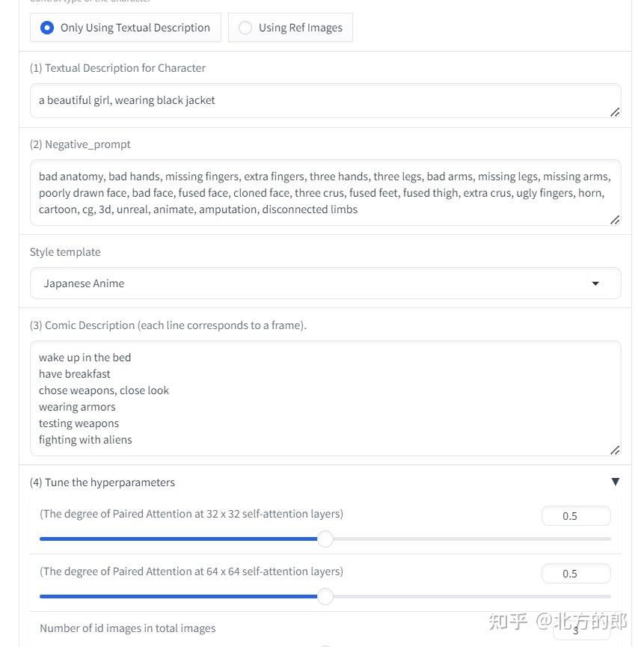Select 'Using Ref Images' radio option
The height and width of the screenshot is (647, 644).
click(245, 28)
